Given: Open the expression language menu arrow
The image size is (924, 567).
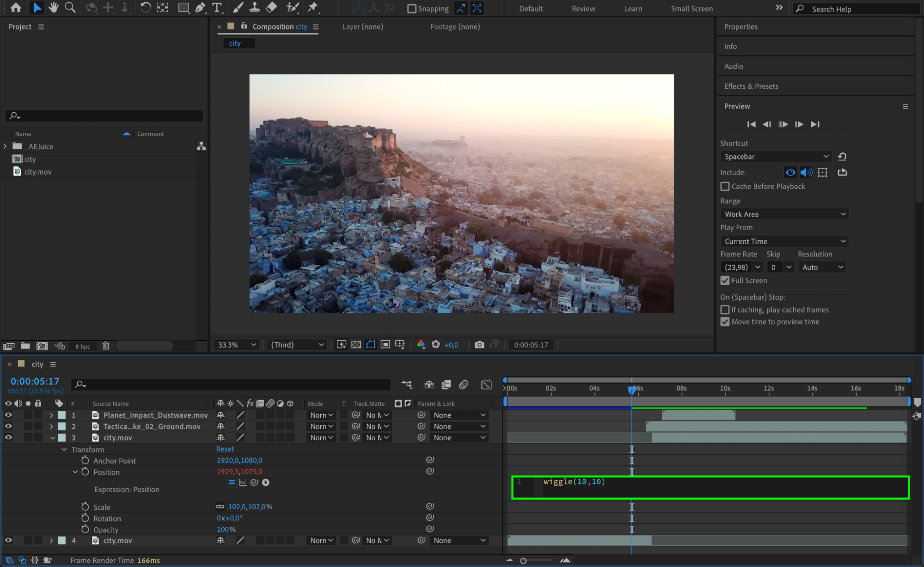Looking at the screenshot, I should pos(266,482).
